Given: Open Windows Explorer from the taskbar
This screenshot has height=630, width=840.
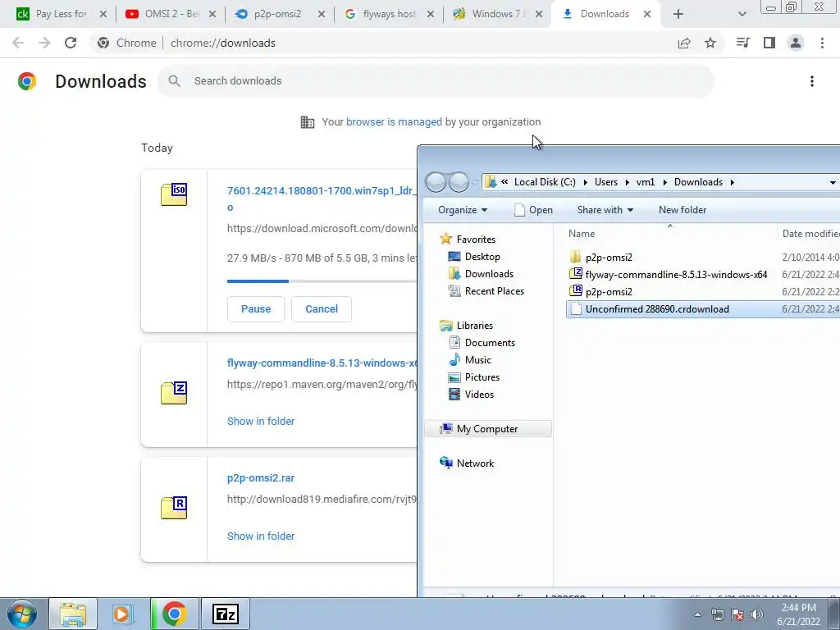Looking at the screenshot, I should tap(73, 614).
